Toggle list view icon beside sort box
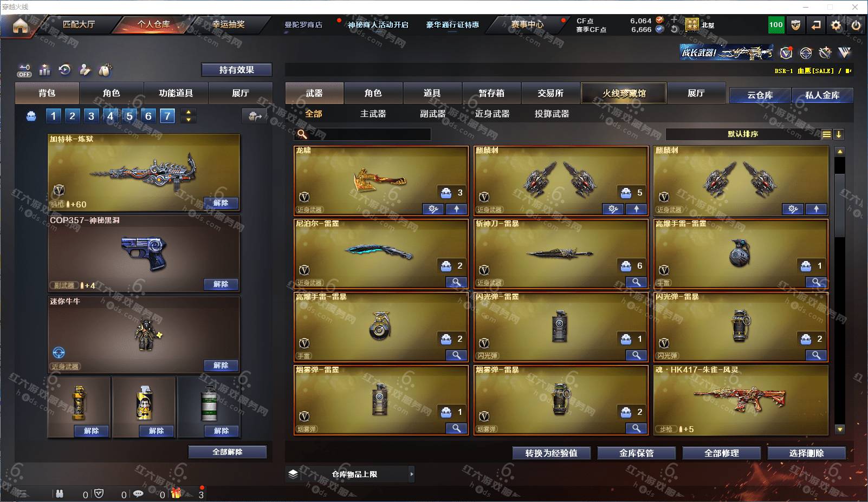Screen dimensions: 868x502 point(826,134)
